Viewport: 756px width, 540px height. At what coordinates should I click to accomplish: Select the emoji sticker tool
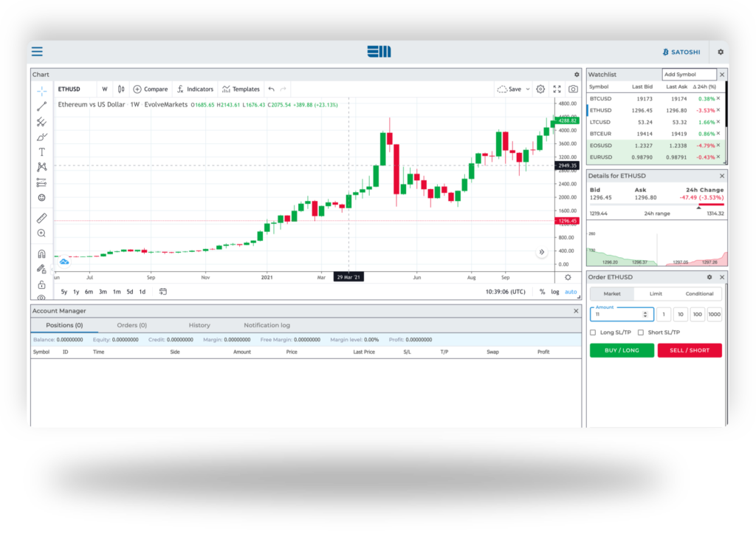click(x=41, y=197)
